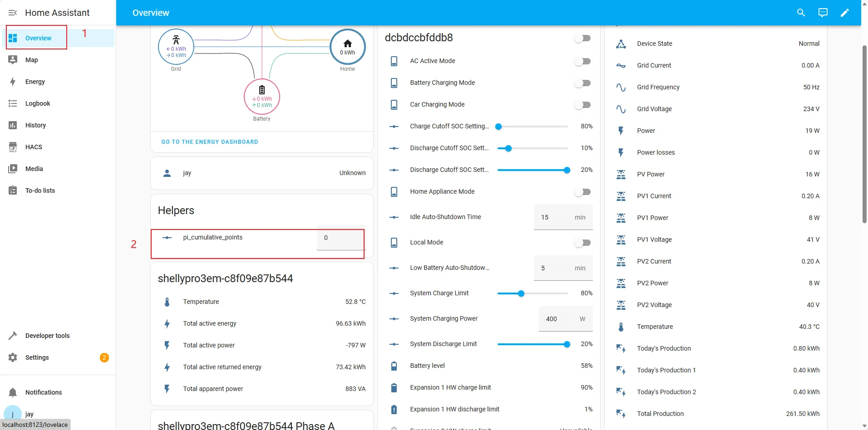This screenshot has width=868, height=430.
Task: Toggle the AC Active Mode switch
Action: (x=582, y=61)
